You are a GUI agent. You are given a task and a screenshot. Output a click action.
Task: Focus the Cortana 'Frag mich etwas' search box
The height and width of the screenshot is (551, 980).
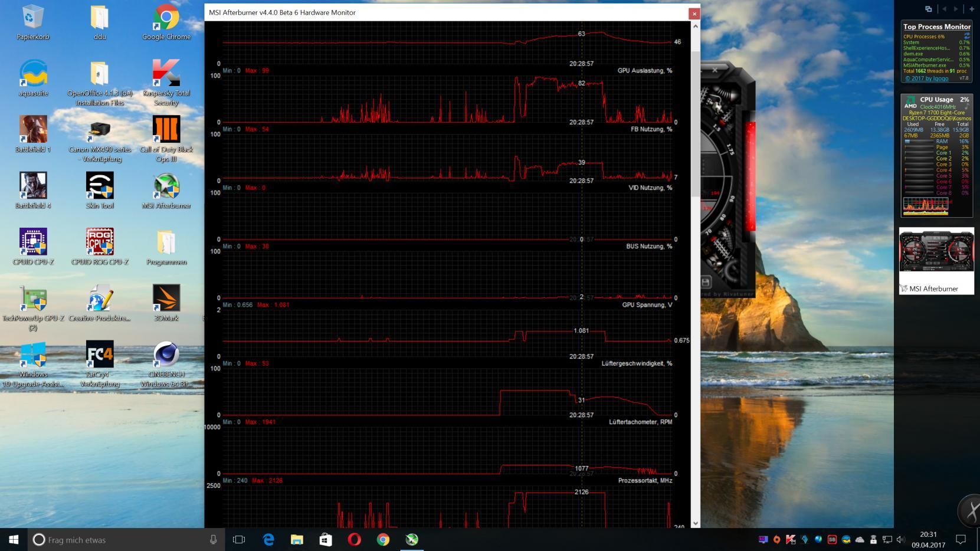(x=126, y=539)
